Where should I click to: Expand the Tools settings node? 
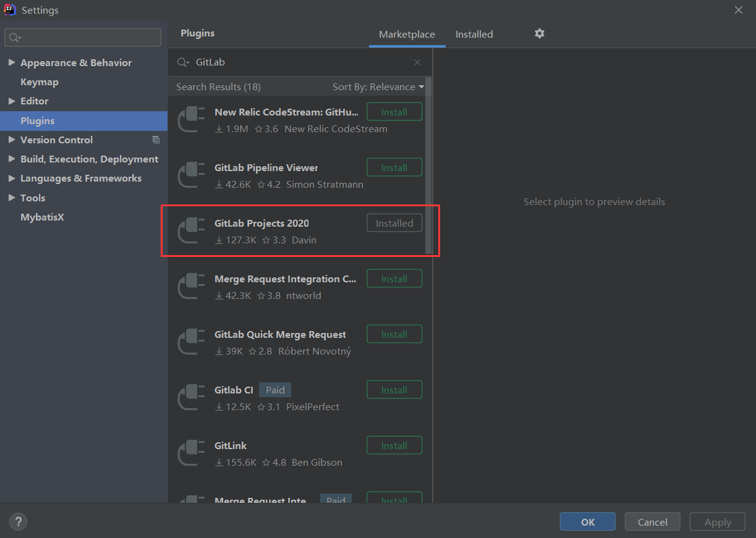[11, 198]
